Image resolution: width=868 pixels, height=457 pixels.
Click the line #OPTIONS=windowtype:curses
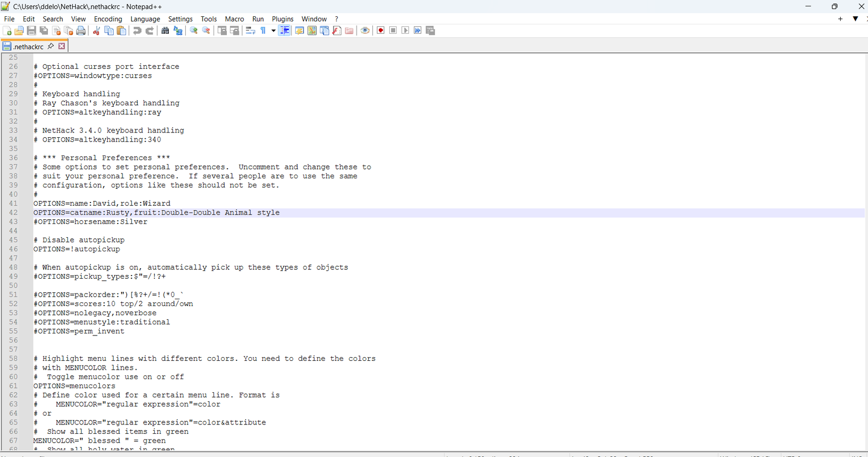[x=93, y=76]
